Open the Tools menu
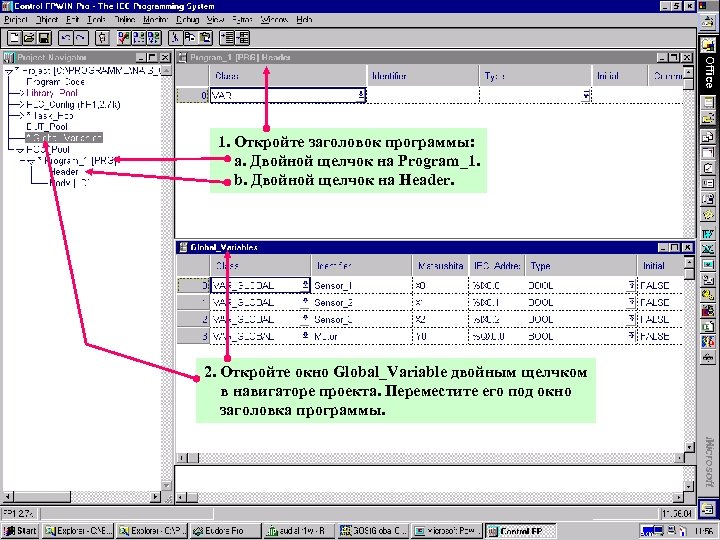The image size is (720, 540). [96, 20]
